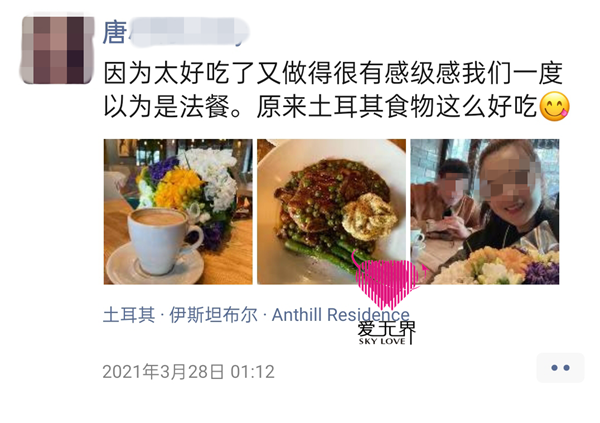Open the Anthill Residence location link
600x423 pixels.
pyautogui.click(x=341, y=315)
